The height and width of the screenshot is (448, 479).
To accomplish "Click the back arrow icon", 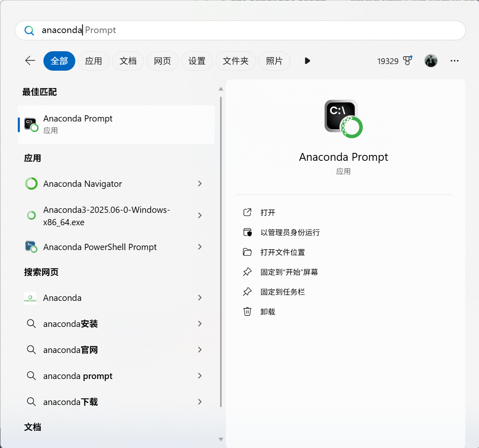I will coord(30,61).
